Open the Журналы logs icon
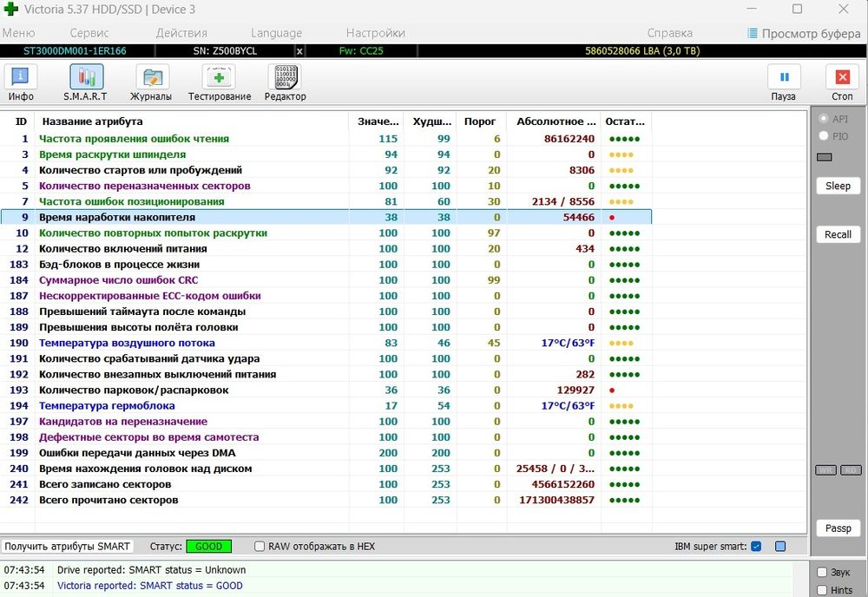Viewport: 868px width, 597px height. pyautogui.click(x=151, y=82)
